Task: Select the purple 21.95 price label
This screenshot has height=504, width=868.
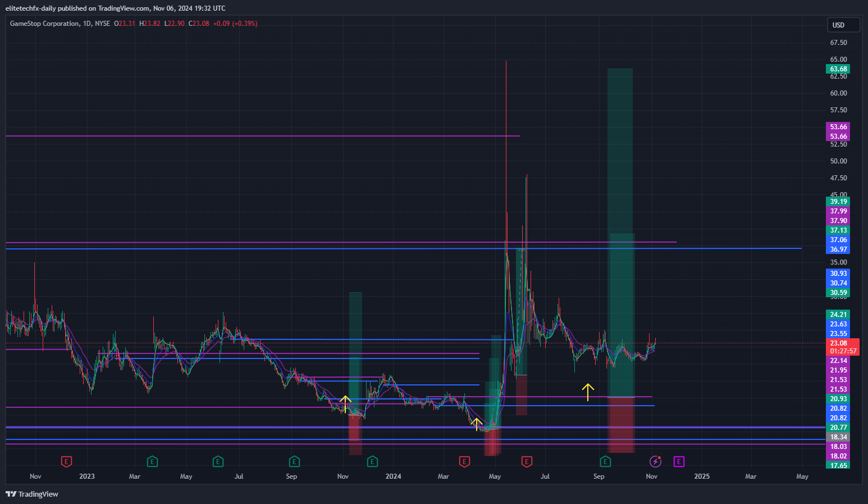Action: [838, 370]
